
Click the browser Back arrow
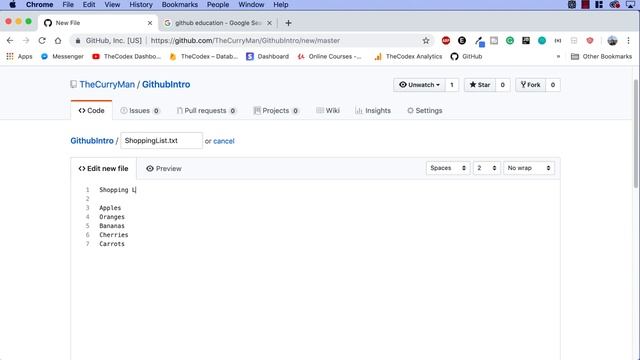(x=10, y=40)
